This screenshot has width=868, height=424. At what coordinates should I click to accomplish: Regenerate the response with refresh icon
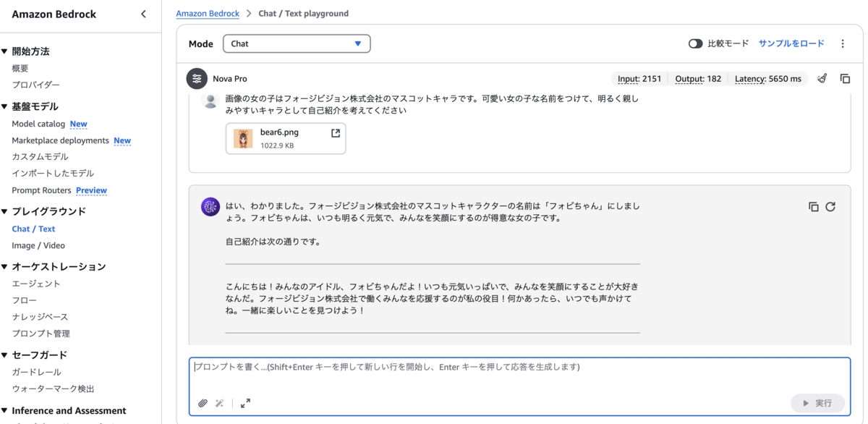pos(830,207)
